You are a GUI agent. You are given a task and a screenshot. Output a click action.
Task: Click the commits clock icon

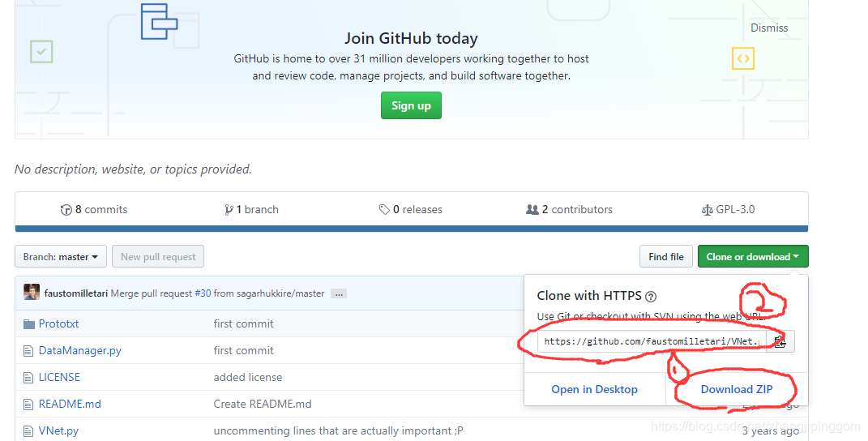pyautogui.click(x=66, y=210)
